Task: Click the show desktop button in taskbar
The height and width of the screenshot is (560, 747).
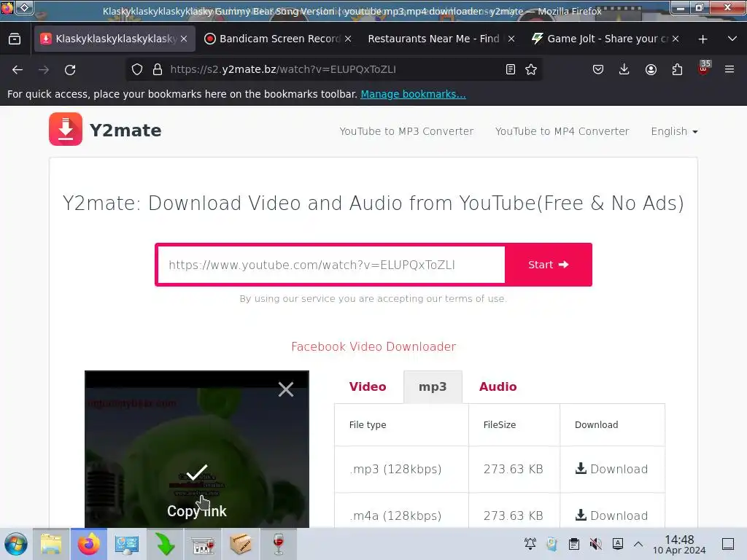Action: click(728, 544)
